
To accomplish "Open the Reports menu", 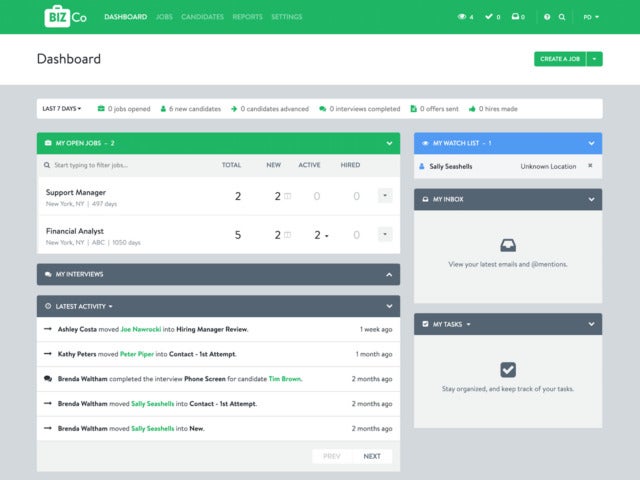I will tap(248, 17).
